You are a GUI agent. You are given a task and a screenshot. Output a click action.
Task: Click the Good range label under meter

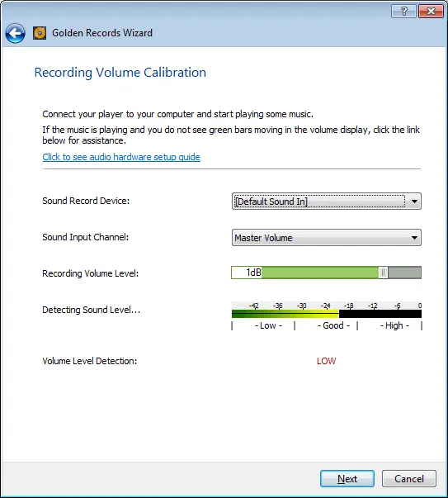[333, 326]
